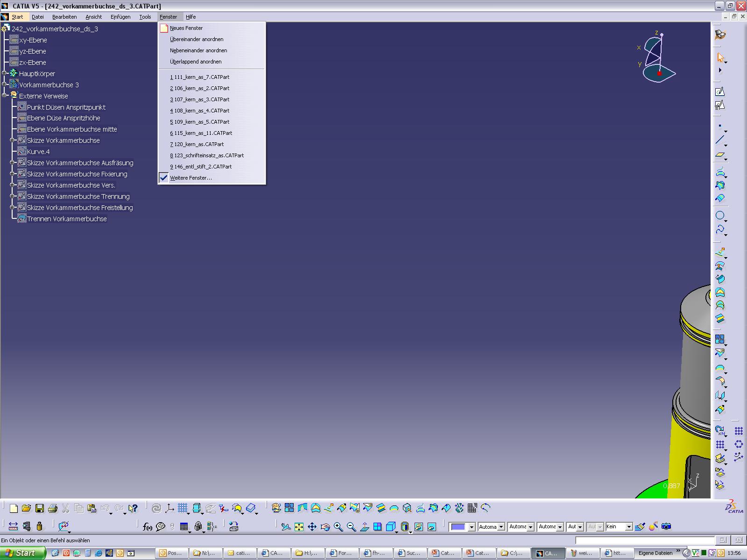Click the Zoom In magnifier icon

(x=338, y=527)
